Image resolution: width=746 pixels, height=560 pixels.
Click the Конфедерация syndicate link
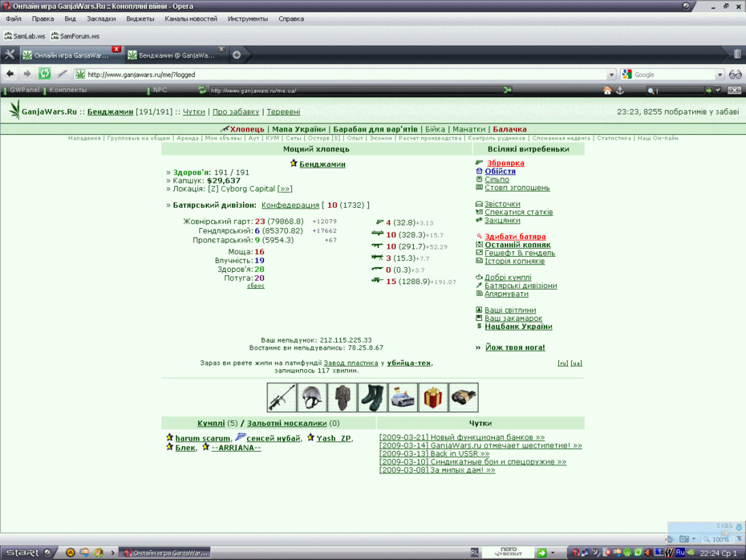[x=290, y=205]
